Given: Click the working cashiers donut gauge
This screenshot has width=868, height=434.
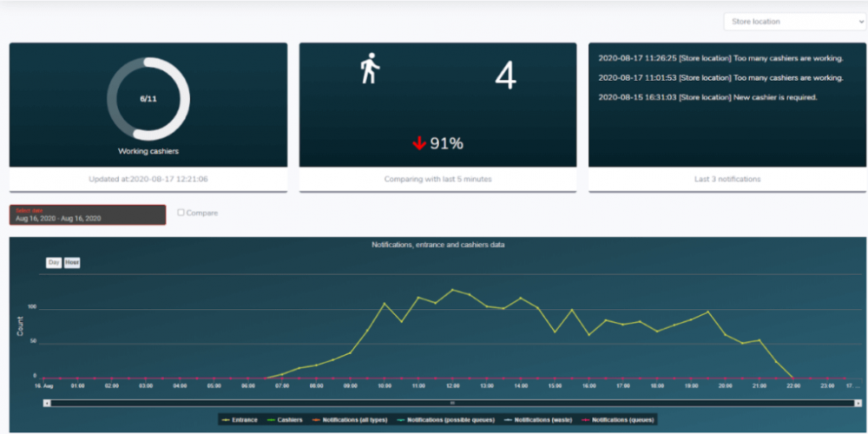Looking at the screenshot, I should [148, 99].
